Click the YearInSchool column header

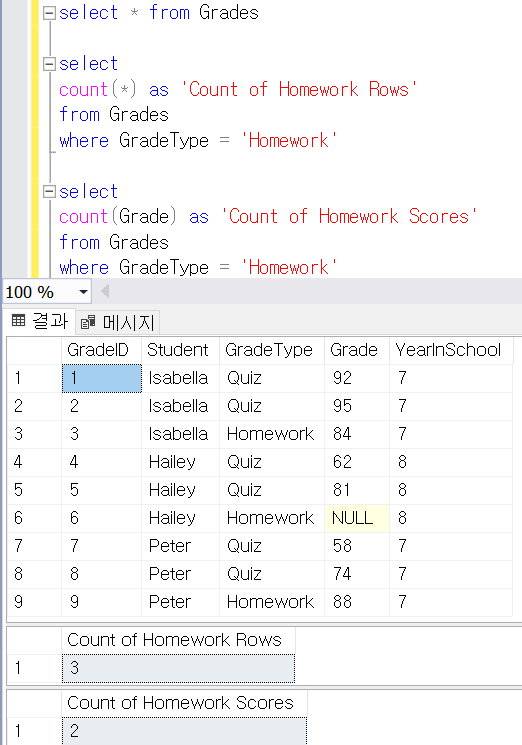(451, 350)
